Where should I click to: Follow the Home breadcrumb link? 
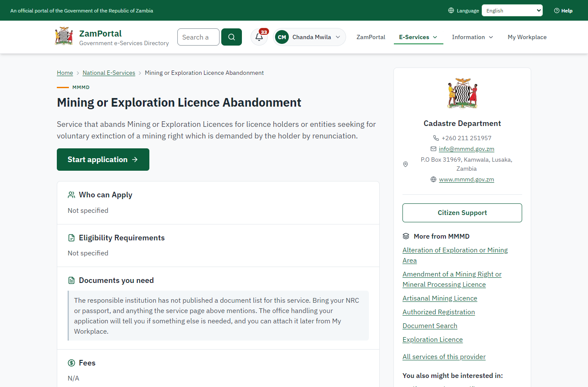(65, 73)
